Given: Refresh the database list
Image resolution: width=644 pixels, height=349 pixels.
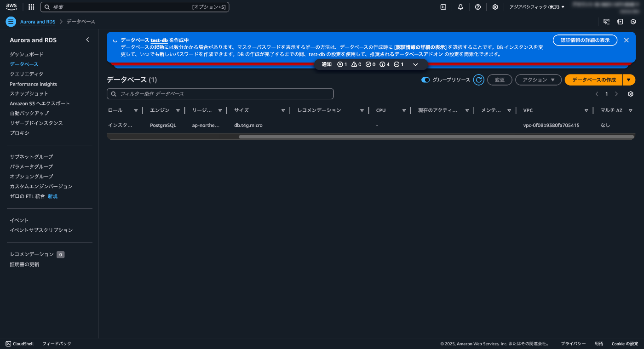Looking at the screenshot, I should [479, 80].
